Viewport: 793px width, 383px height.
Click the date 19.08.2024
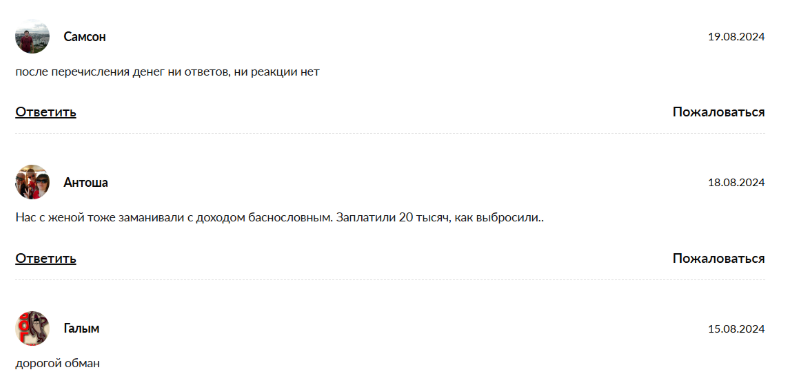[736, 37]
